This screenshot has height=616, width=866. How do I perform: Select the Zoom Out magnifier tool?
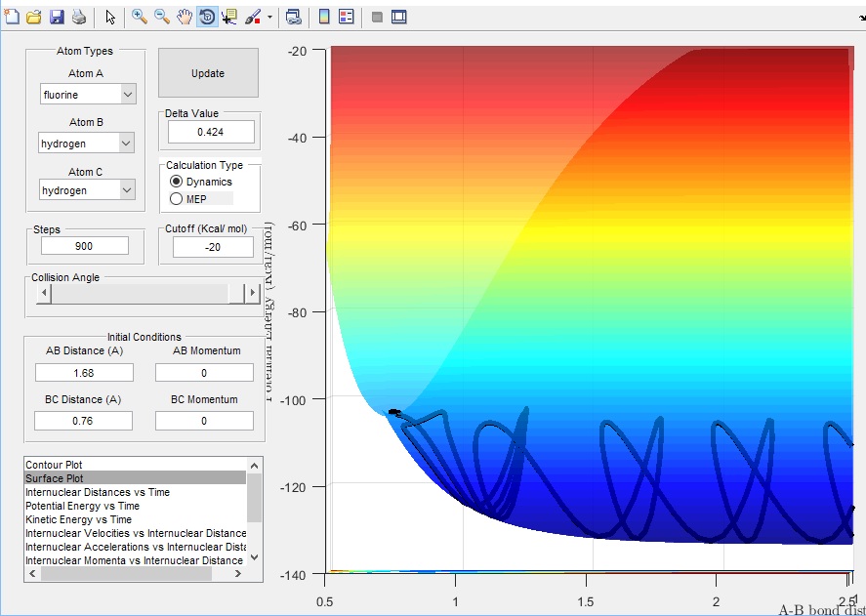pos(162,17)
